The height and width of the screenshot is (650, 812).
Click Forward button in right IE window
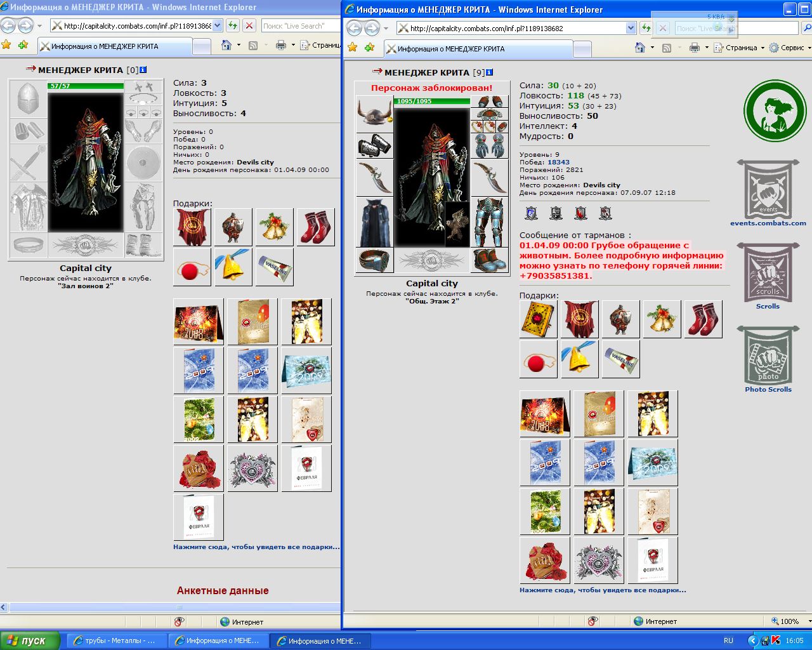[x=372, y=28]
